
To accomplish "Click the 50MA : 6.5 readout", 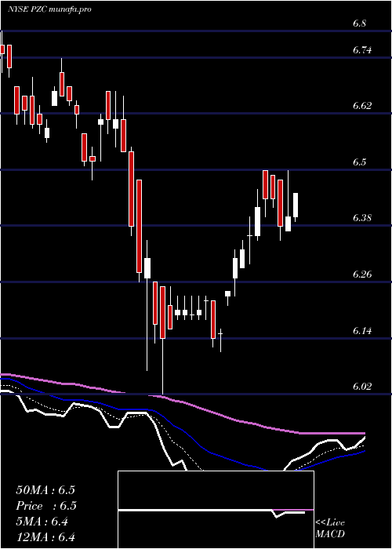I will coord(45,490).
